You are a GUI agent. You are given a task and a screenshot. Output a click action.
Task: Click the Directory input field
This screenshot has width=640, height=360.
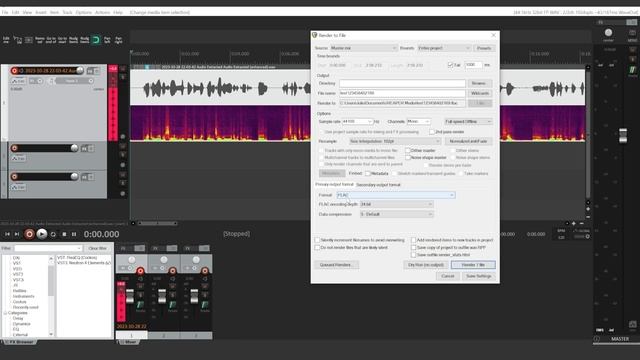pyautogui.click(x=402, y=83)
